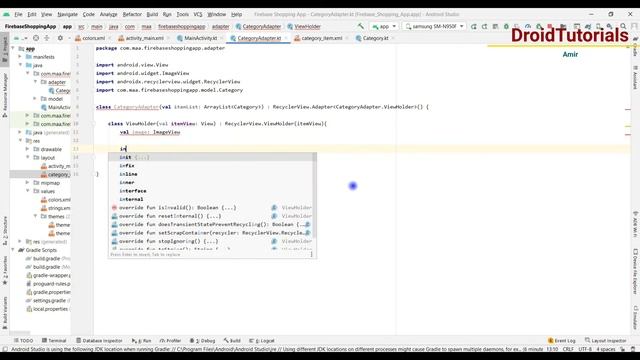Select proguard-rules.pro file
This screenshot has height=360, width=640.
tap(48, 284)
